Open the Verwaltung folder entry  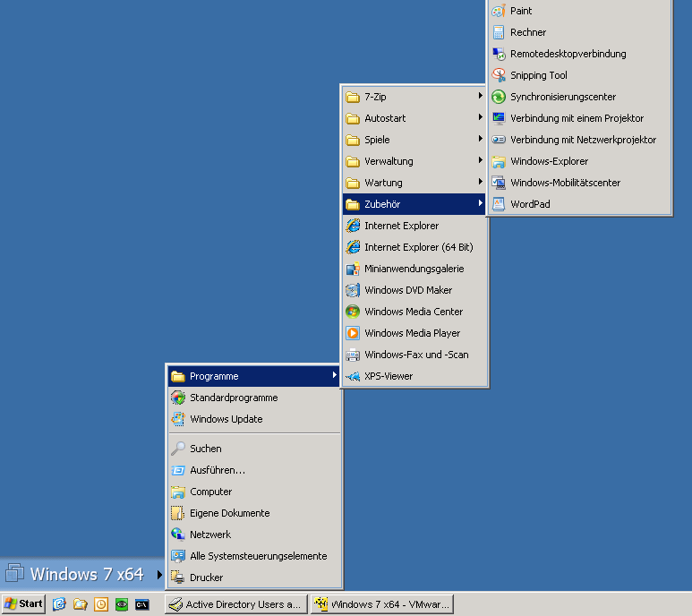[414, 161]
